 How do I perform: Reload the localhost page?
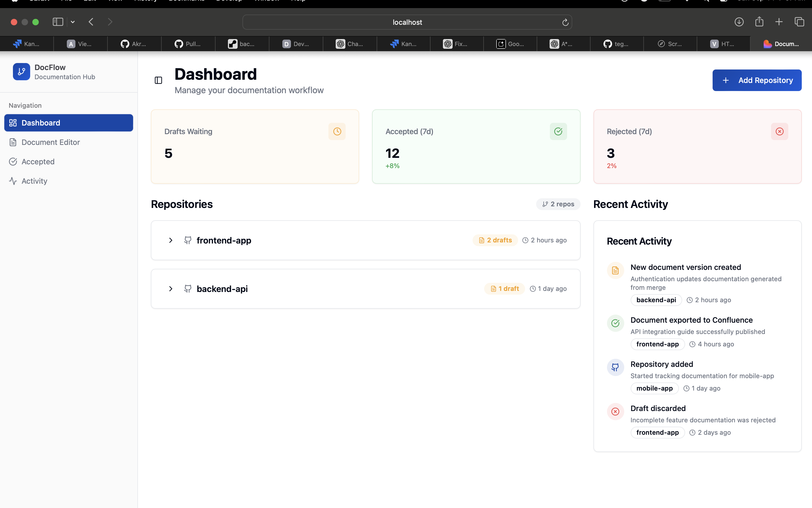[565, 23]
